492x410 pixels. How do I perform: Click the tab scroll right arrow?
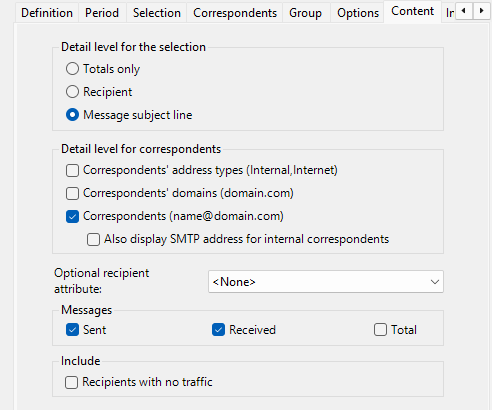pyautogui.click(x=481, y=11)
